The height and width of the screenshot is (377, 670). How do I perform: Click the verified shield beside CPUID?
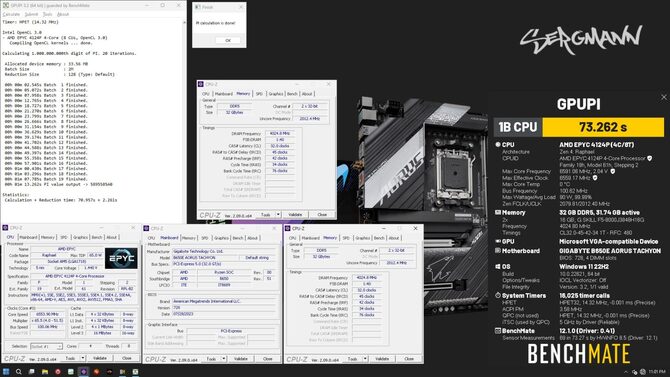pos(649,158)
